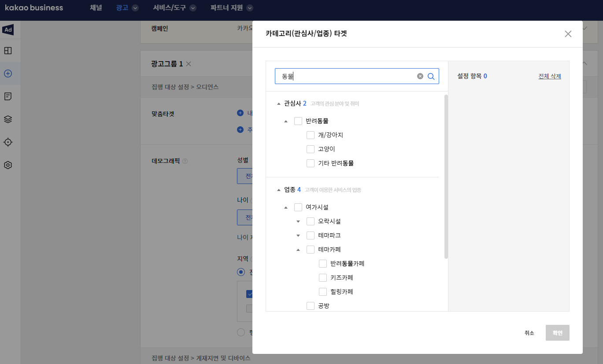Image resolution: width=603 pixels, height=364 pixels.
Task: Click the 성별 label
Action: (x=243, y=159)
